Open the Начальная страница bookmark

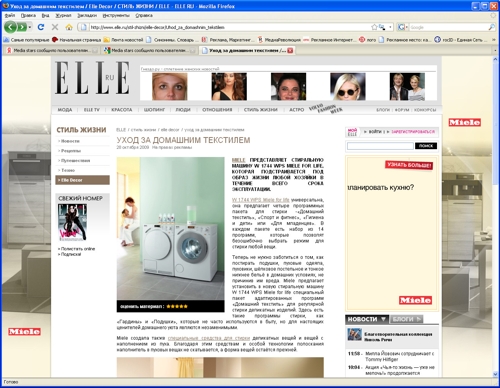(x=76, y=40)
